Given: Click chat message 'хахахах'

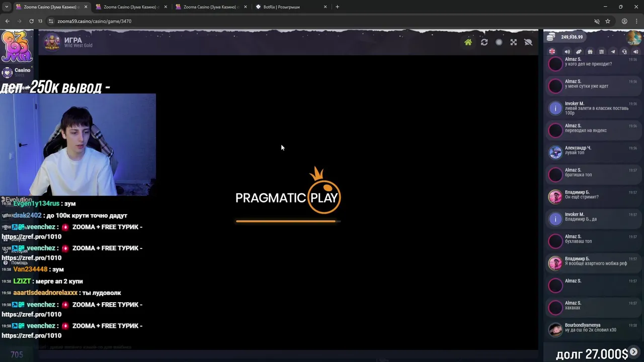Looking at the screenshot, I should 573,308.
